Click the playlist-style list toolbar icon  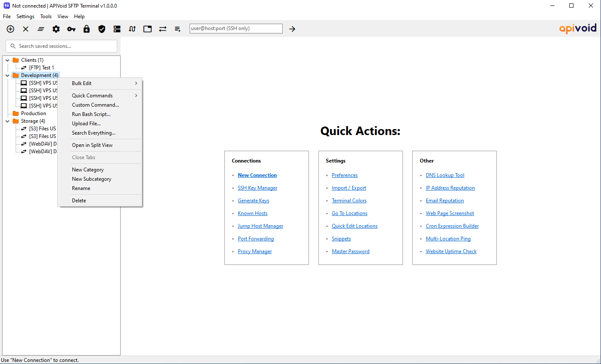[178, 29]
